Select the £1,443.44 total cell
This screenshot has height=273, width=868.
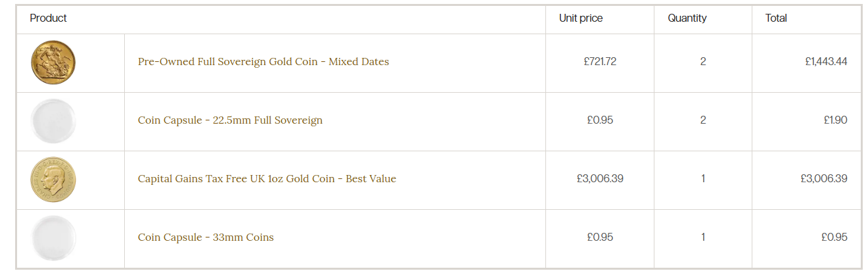point(826,62)
